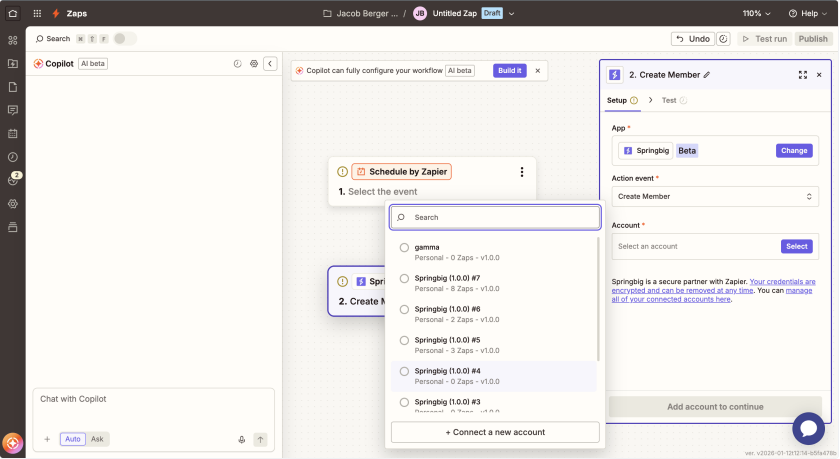840x459 pixels.
Task: Close the Create Member panel
Action: pyautogui.click(x=819, y=75)
